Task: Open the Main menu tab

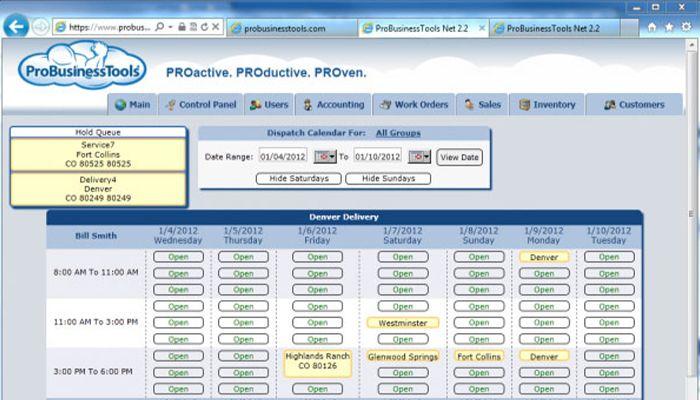Action: pos(132,105)
